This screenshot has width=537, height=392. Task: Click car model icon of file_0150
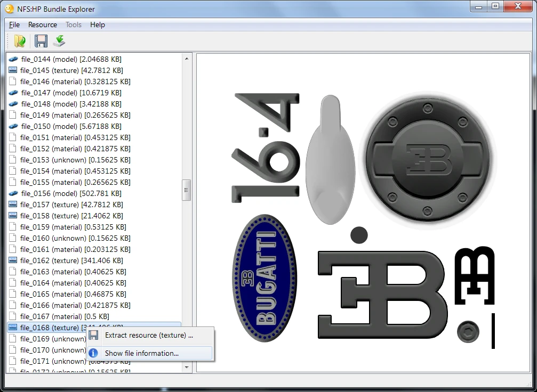click(x=13, y=126)
